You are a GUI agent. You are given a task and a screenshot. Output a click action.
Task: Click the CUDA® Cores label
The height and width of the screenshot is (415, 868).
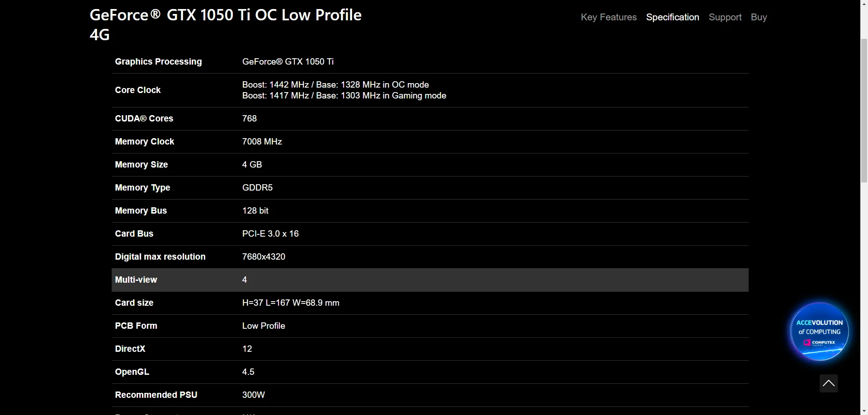point(144,118)
